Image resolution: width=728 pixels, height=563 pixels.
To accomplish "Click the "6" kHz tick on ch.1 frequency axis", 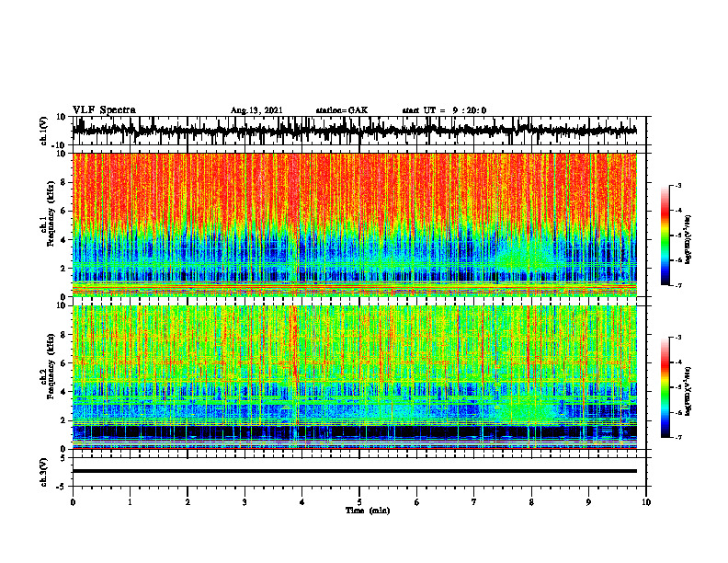I will 63,212.
